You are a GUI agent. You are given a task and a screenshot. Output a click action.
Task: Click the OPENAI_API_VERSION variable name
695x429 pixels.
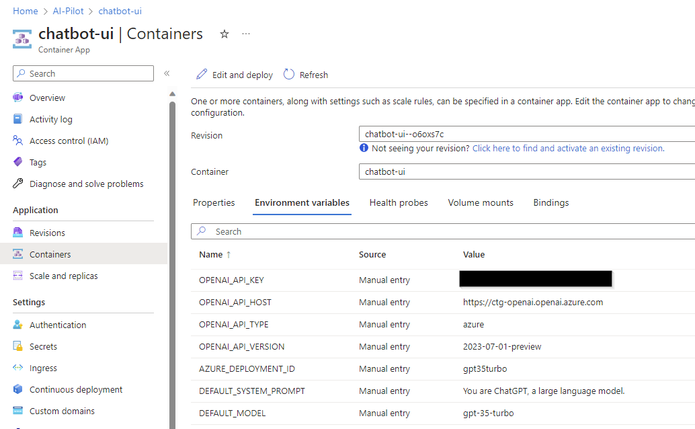point(242,347)
